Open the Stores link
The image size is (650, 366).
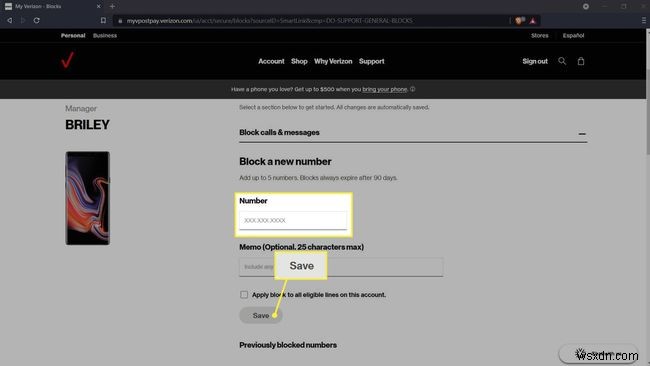tap(539, 36)
